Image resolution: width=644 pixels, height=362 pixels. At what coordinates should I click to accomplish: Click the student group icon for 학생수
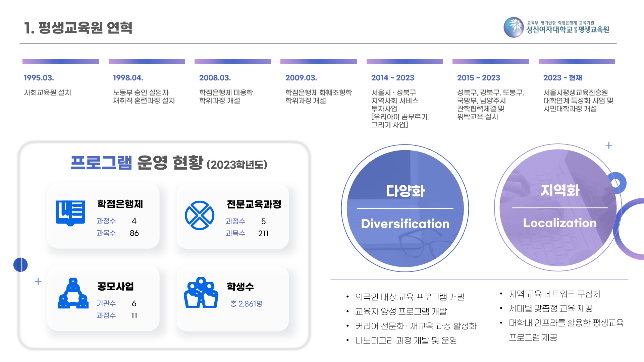tap(201, 293)
